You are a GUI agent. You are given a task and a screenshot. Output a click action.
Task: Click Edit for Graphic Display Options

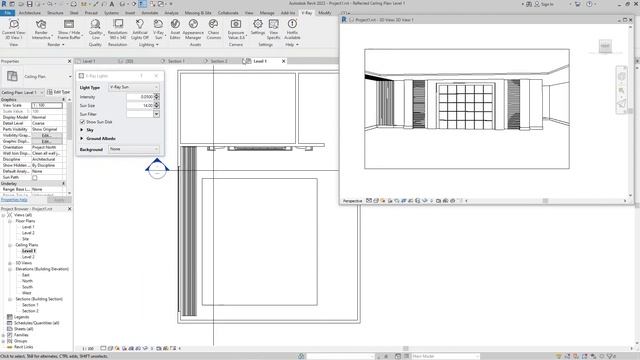click(x=47, y=141)
